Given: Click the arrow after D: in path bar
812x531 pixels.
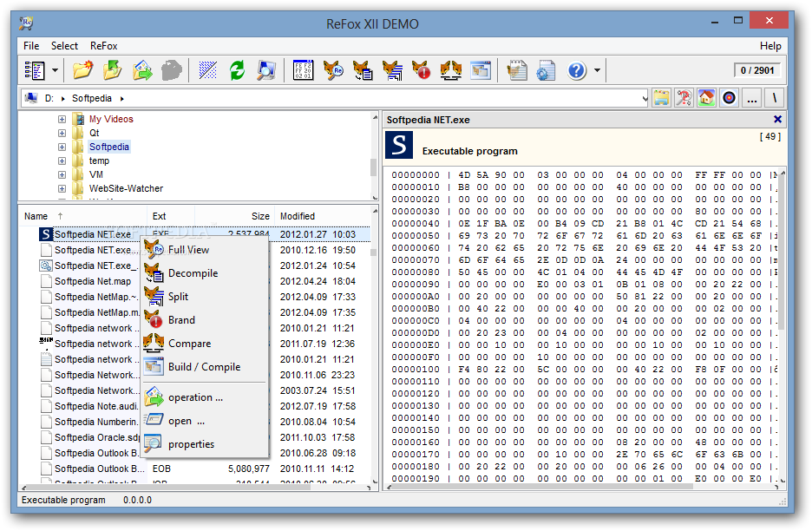Looking at the screenshot, I should (63, 98).
